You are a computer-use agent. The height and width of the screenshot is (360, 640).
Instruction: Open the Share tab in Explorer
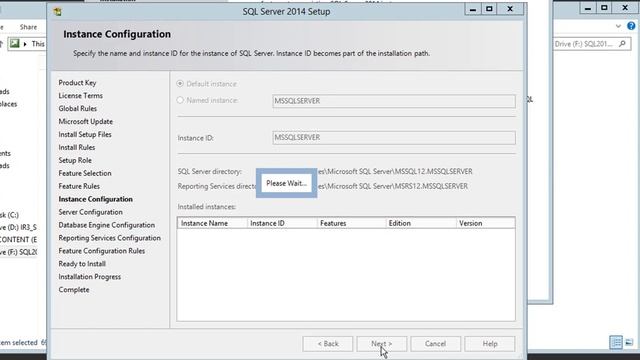[x=28, y=27]
